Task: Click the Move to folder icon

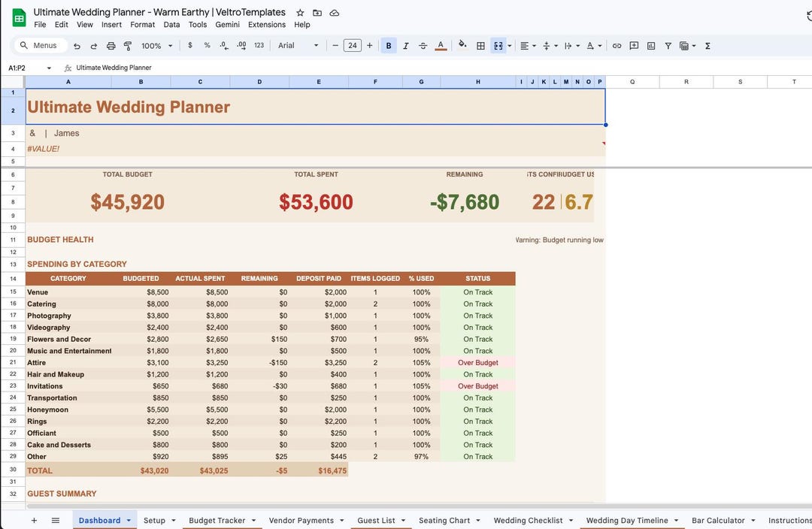Action: (317, 13)
